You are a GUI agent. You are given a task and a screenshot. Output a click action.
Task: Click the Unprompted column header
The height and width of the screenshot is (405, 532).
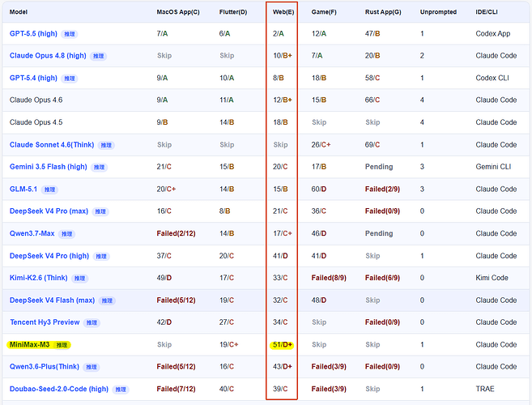click(438, 12)
